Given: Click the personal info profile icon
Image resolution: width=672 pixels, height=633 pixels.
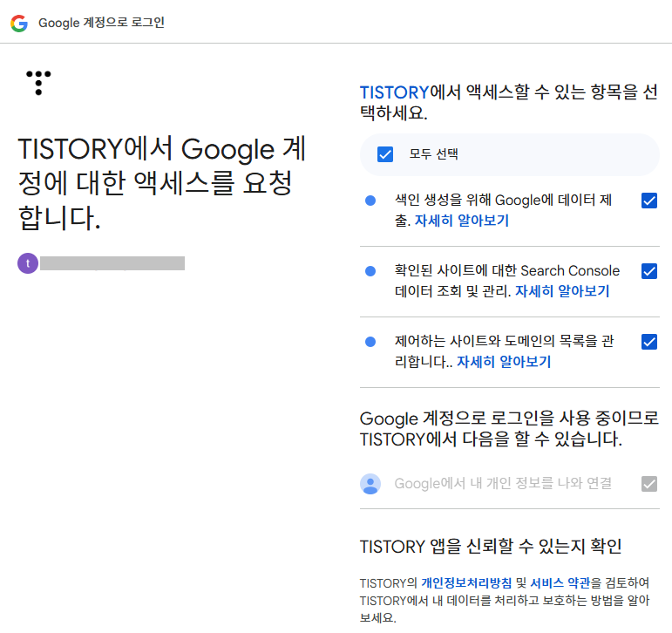Looking at the screenshot, I should click(370, 484).
